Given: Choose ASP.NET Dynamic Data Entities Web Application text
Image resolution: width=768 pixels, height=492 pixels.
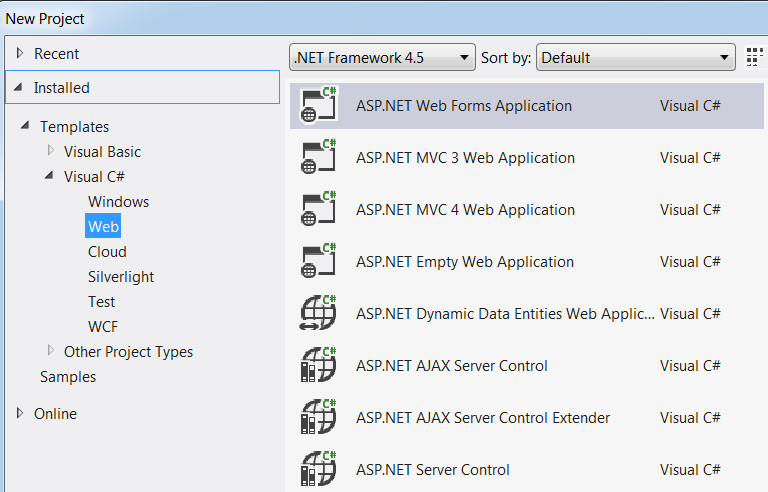Looking at the screenshot, I should (x=505, y=313).
